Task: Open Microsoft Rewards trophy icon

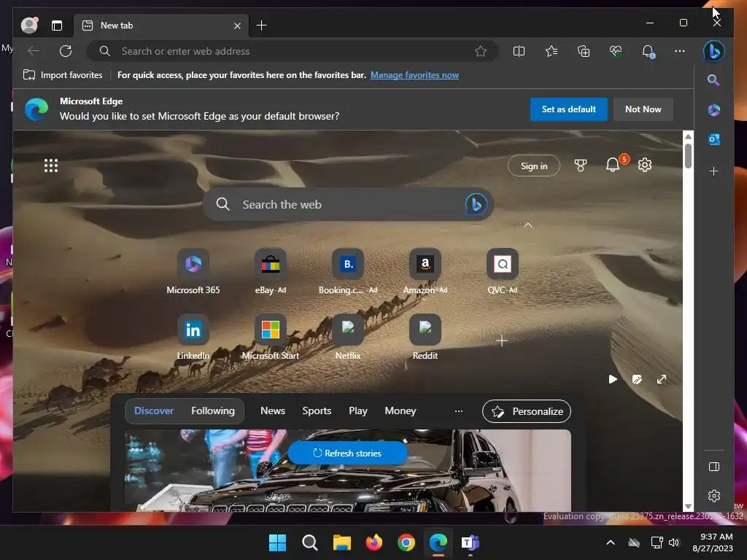Action: click(x=580, y=166)
